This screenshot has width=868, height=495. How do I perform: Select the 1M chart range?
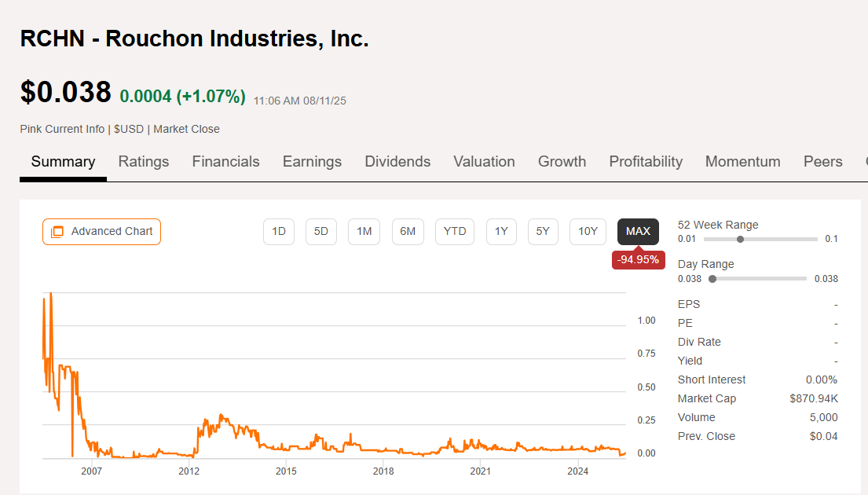[364, 232]
